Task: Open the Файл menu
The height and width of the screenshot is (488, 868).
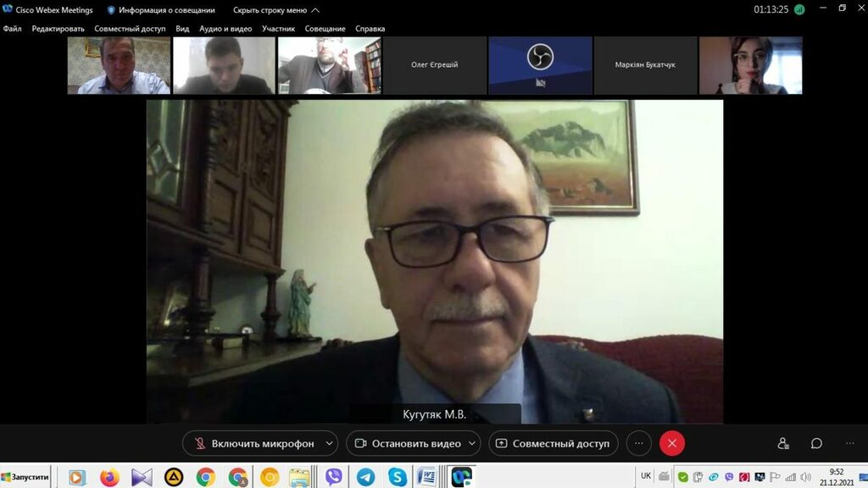Action: tap(13, 29)
